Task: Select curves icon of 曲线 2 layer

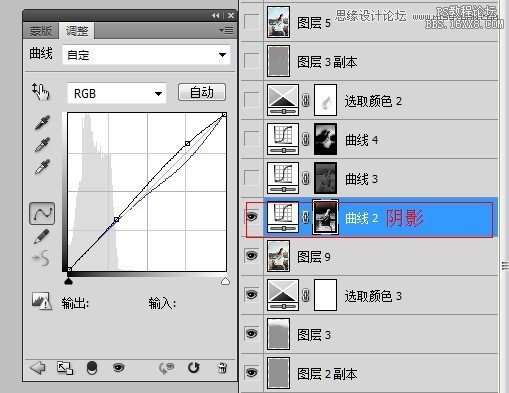Action: [x=283, y=217]
